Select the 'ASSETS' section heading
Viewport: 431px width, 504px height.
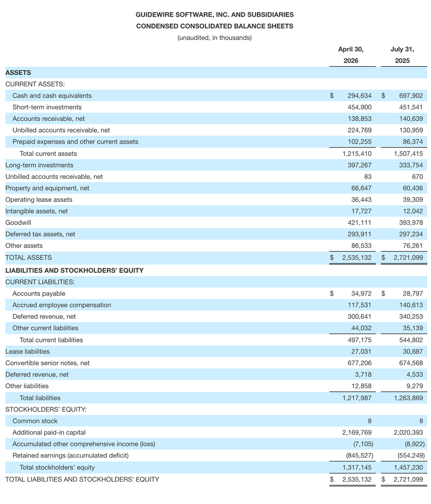(x=18, y=73)
